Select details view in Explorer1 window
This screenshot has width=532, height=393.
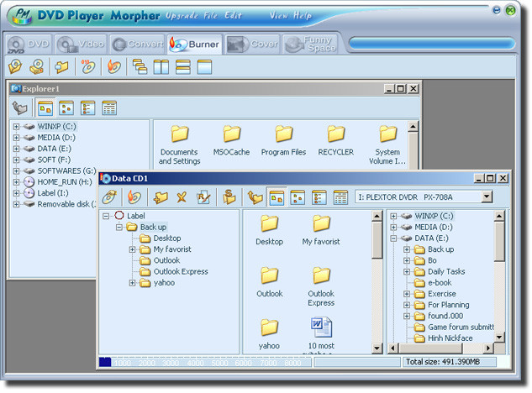point(109,108)
